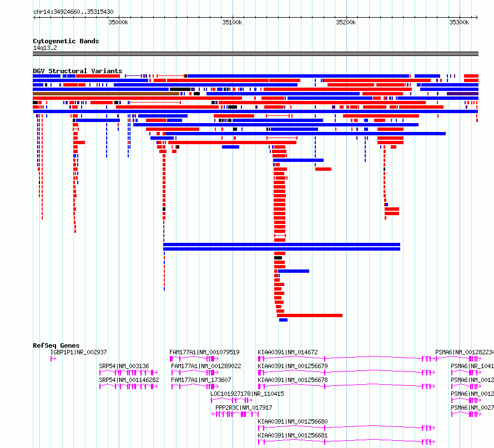
Task: Click the KIAA0391 NM_014672 gene glyph
Action: (x=346, y=359)
